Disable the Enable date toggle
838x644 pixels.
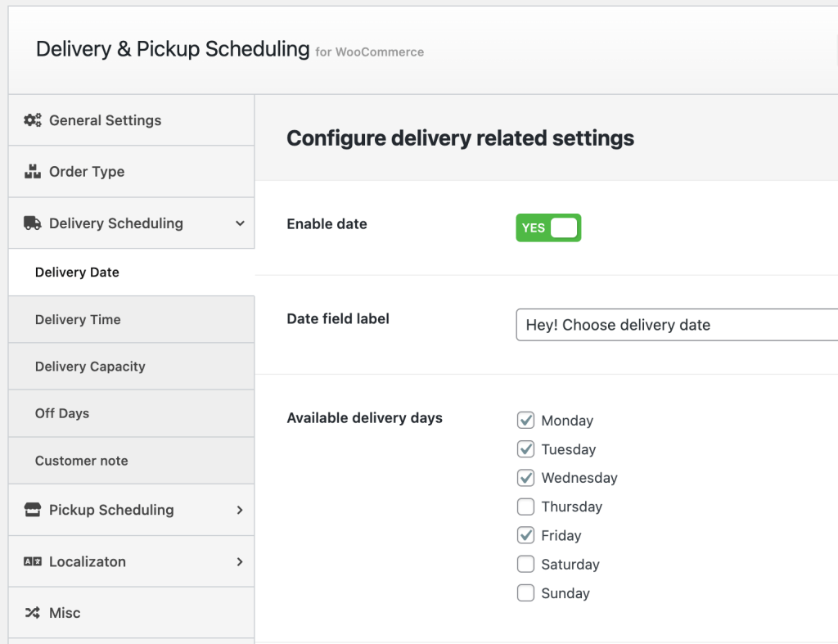[x=547, y=227]
